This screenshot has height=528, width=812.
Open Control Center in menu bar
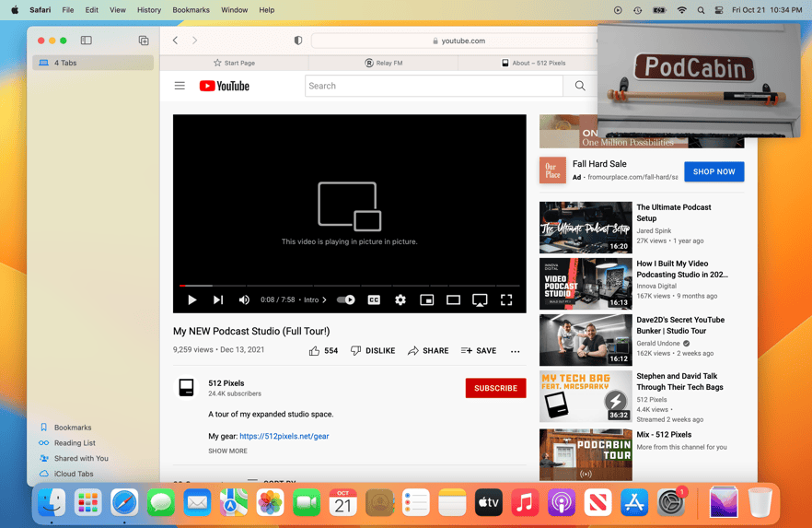click(x=719, y=10)
